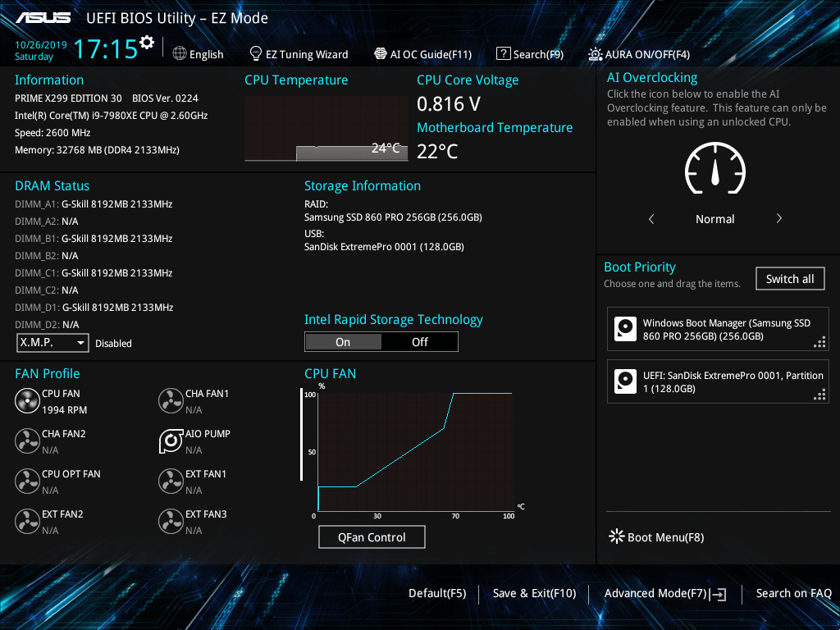Viewport: 840px width, 630px height.
Task: Select UEFI: SanDisk ExtremePro boot entry text
Action: pos(733,382)
